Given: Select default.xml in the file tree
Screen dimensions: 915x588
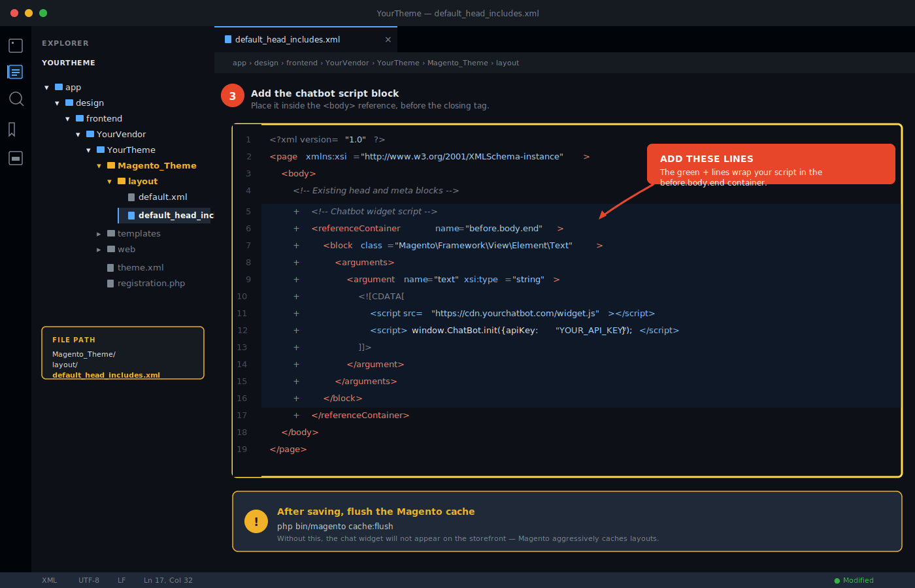Looking at the screenshot, I should [164, 197].
